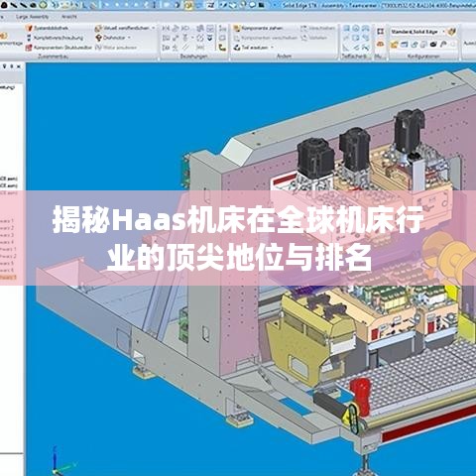Expand the Virtuell veröffentlichen dropdown arrow
Screen dimensions: 476x476
click(x=153, y=28)
